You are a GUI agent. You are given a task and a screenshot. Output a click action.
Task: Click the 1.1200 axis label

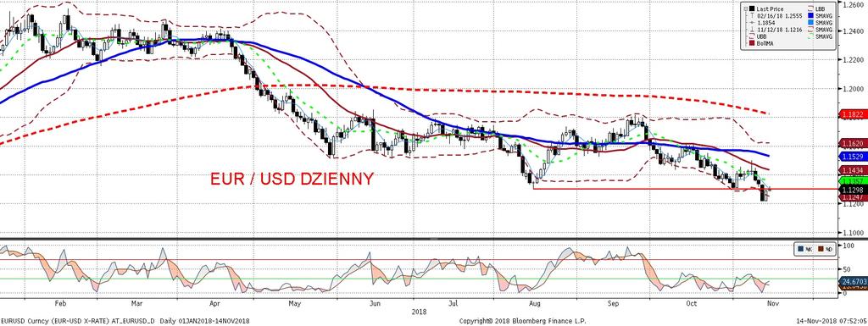[853, 204]
